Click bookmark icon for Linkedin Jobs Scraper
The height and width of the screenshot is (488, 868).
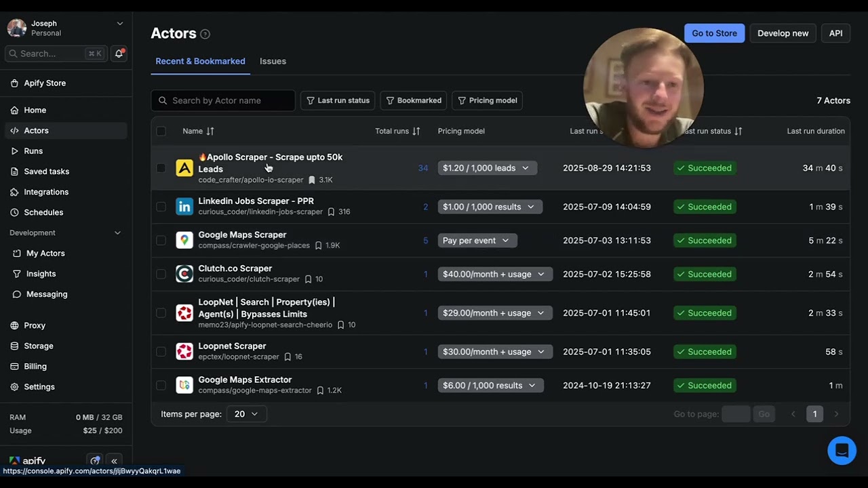coord(332,212)
